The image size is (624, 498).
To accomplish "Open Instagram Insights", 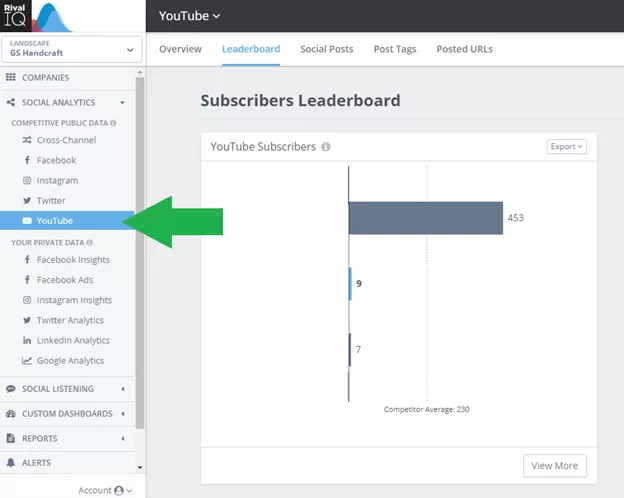I will [74, 300].
